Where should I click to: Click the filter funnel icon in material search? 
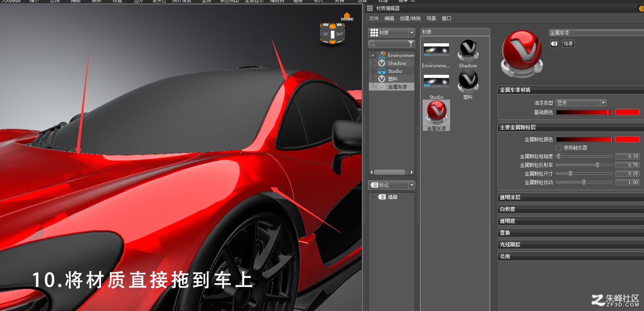pyautogui.click(x=411, y=44)
